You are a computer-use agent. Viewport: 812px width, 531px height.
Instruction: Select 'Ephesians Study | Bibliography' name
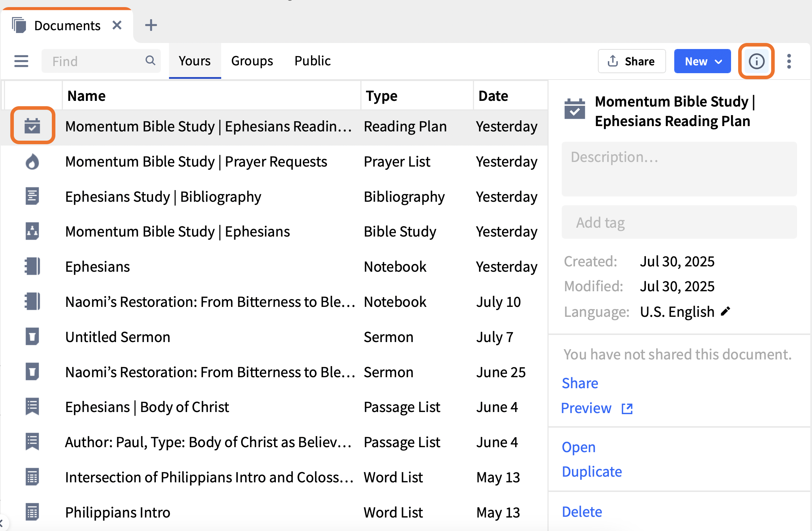click(x=163, y=196)
